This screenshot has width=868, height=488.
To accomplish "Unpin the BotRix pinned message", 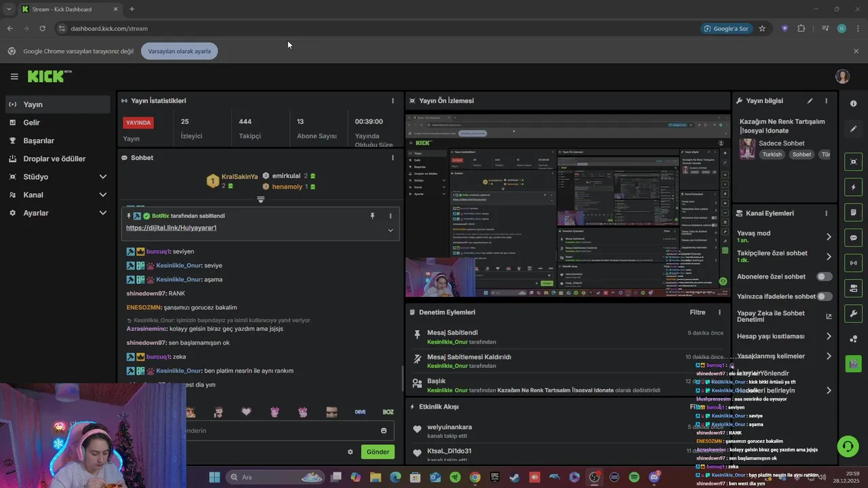I will [372, 216].
